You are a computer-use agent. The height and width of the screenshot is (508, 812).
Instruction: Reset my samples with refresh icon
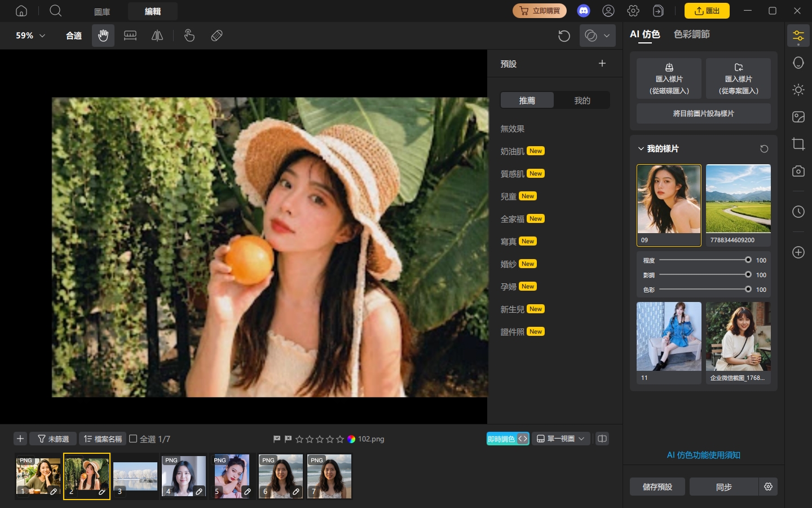[764, 149]
